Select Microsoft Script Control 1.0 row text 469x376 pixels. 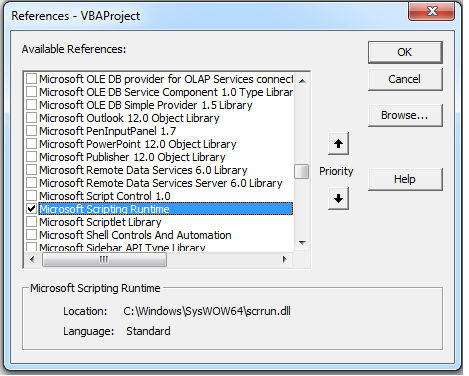105,196
